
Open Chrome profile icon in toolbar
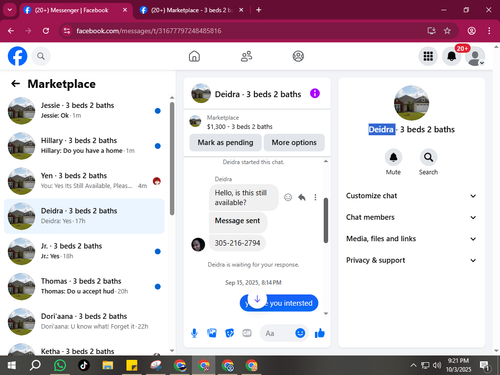471,31
